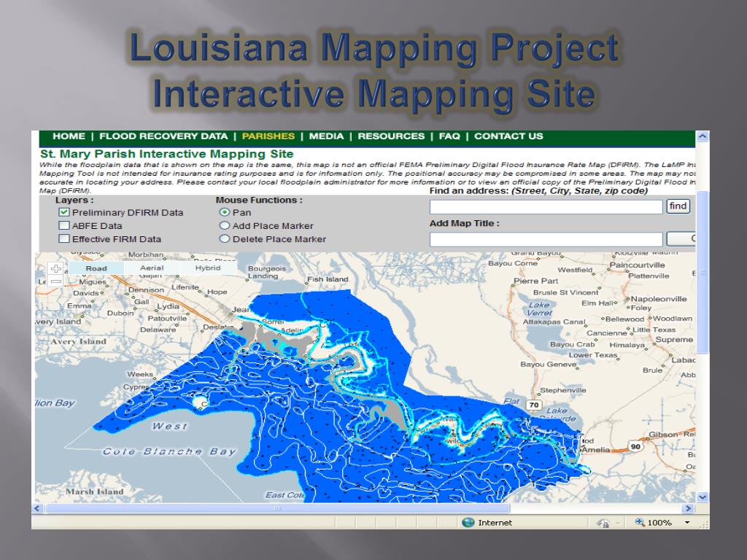Click the Add Map Title input field
The width and height of the screenshot is (747, 560).
point(546,239)
